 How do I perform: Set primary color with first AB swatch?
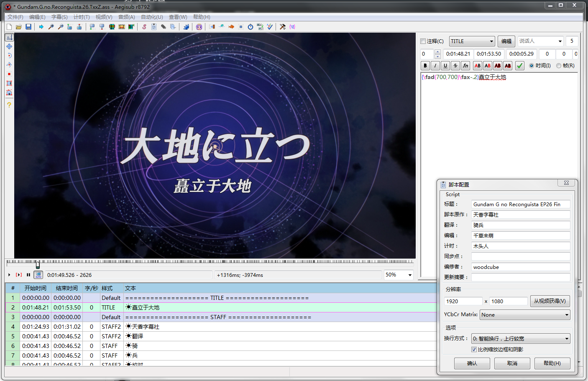click(x=477, y=66)
